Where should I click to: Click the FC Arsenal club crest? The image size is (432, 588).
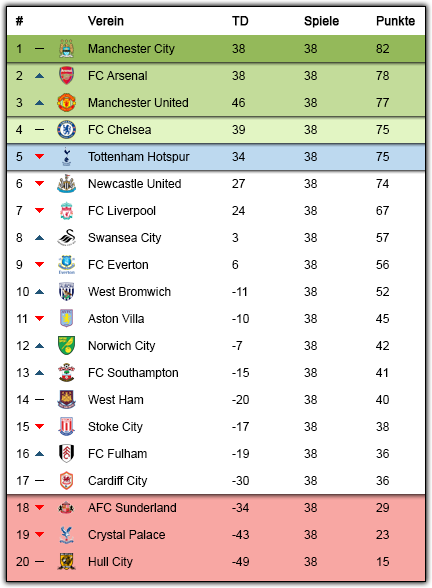pyautogui.click(x=67, y=76)
